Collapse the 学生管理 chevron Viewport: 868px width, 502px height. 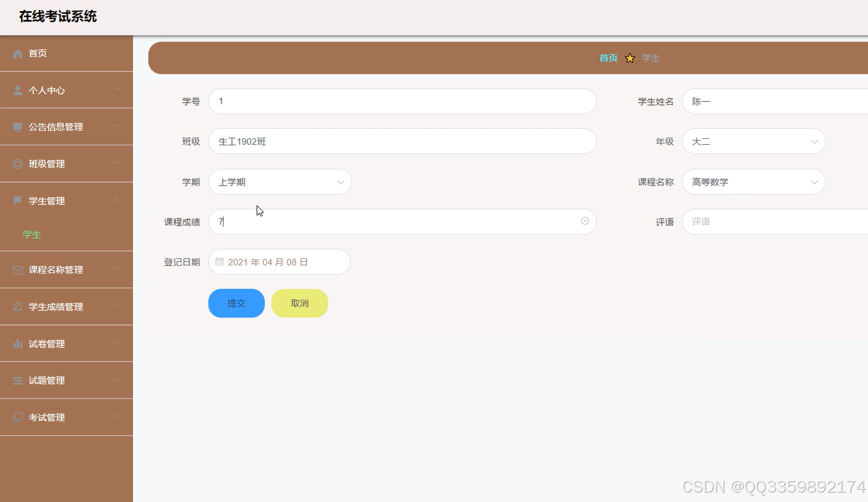tap(117, 200)
